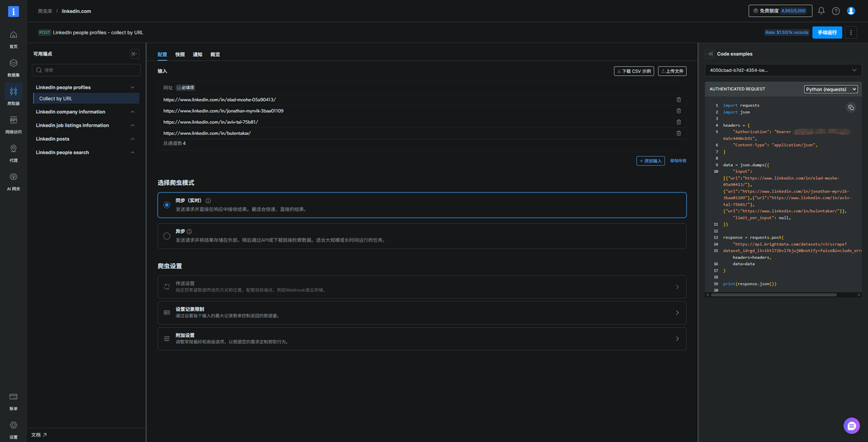Image resolution: width=868 pixels, height=442 pixels.
Task: Expand LinkedIn people profiles group chevron
Action: (132, 87)
